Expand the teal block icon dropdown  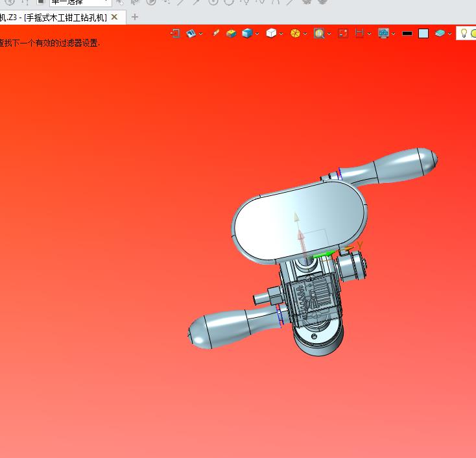(449, 34)
